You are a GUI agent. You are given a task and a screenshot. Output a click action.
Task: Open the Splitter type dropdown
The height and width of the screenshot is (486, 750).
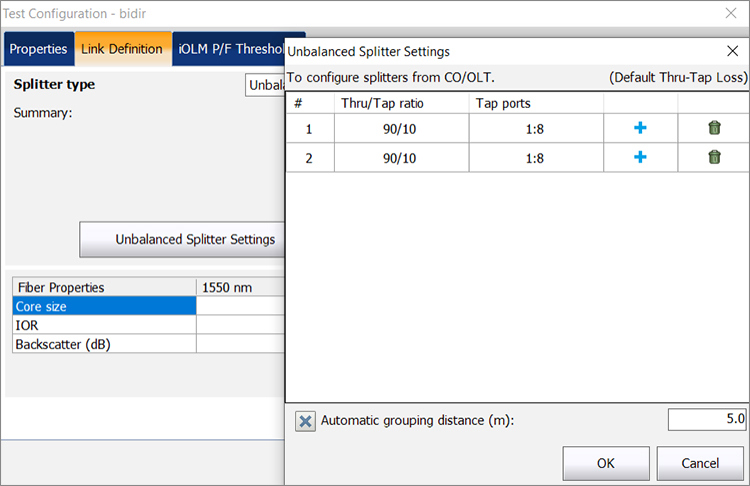(265, 85)
